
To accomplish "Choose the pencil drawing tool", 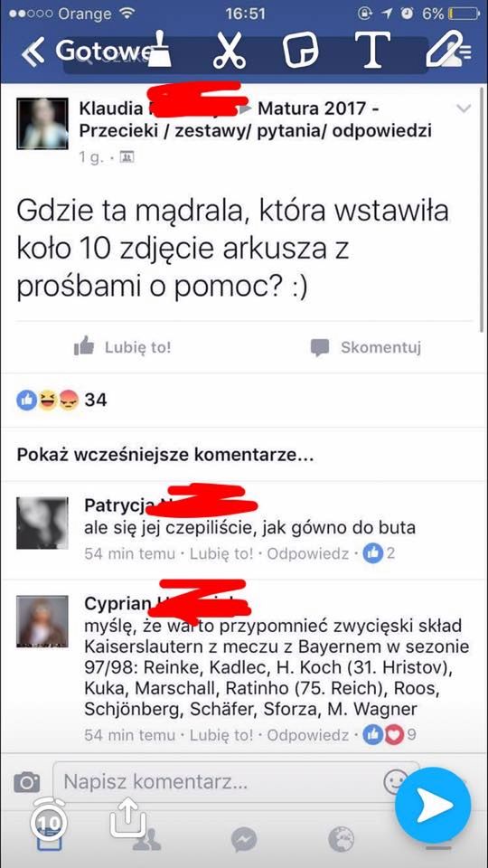I will pyautogui.click(x=444, y=49).
